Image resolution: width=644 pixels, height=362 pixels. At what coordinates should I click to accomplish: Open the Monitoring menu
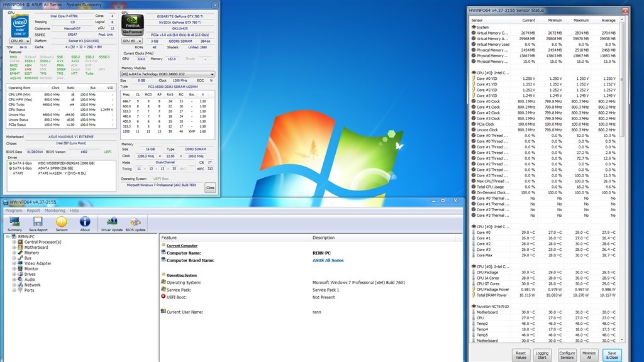tap(55, 211)
